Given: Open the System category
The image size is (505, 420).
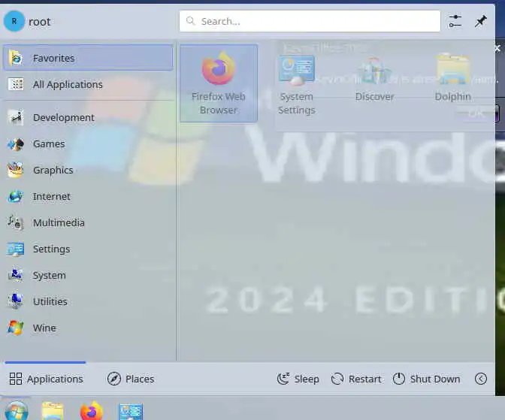Looking at the screenshot, I should click(88, 275).
